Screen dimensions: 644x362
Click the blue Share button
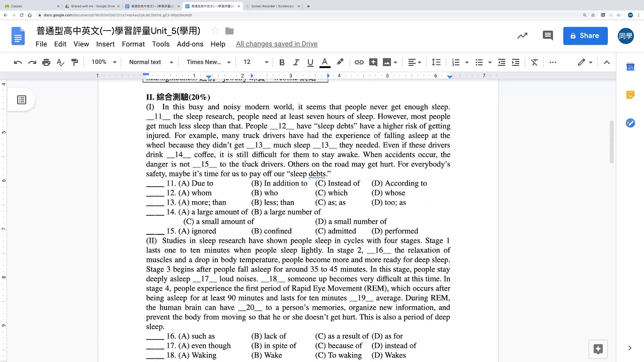(x=585, y=36)
